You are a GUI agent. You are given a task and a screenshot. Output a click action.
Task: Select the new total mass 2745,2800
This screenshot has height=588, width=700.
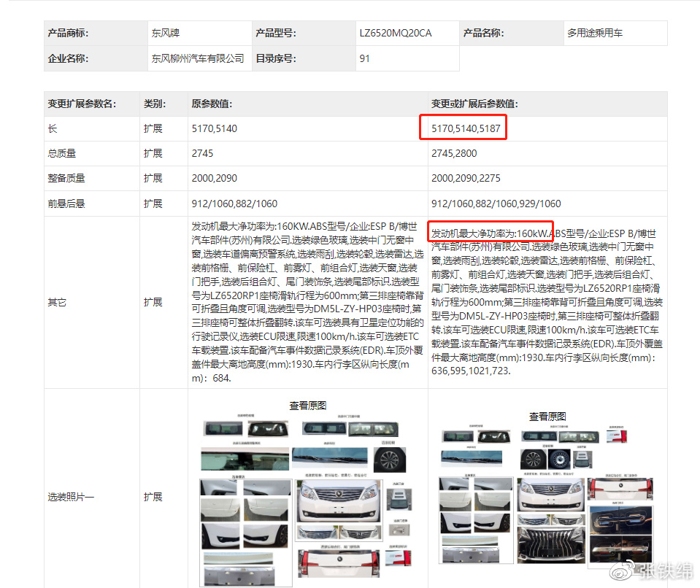[454, 153]
